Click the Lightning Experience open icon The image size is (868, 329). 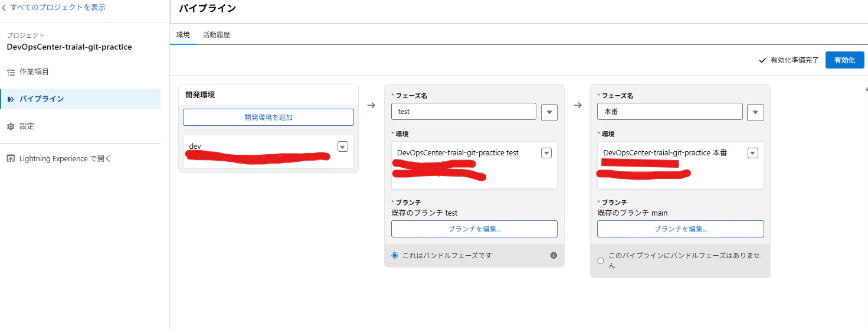(x=11, y=159)
